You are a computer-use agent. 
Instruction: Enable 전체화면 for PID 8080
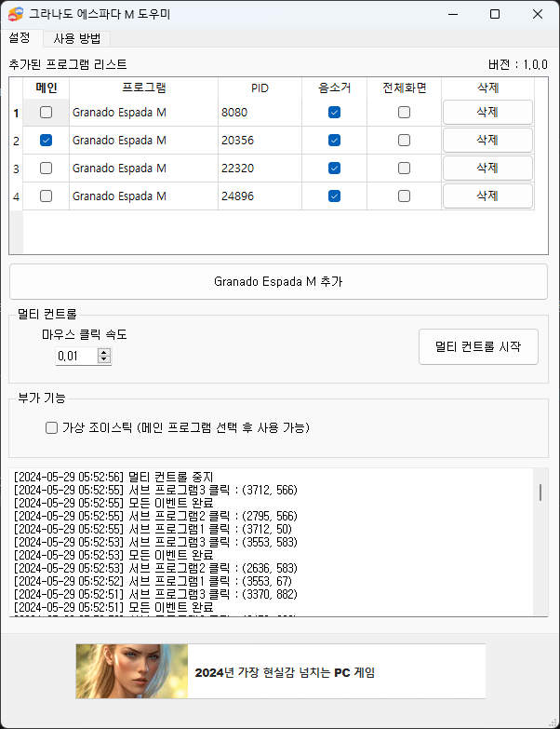[x=404, y=112]
